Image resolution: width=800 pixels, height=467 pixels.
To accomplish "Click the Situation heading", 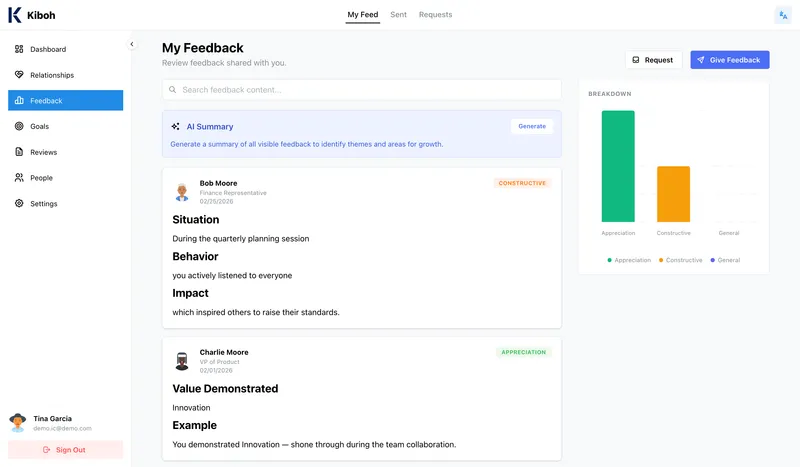I will (196, 219).
